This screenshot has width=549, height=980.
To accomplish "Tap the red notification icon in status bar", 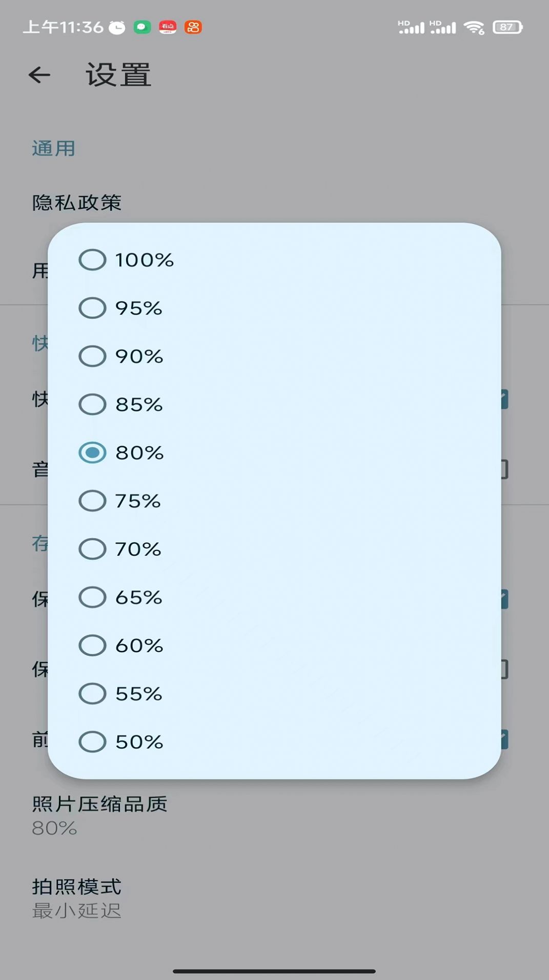I will tap(168, 27).
